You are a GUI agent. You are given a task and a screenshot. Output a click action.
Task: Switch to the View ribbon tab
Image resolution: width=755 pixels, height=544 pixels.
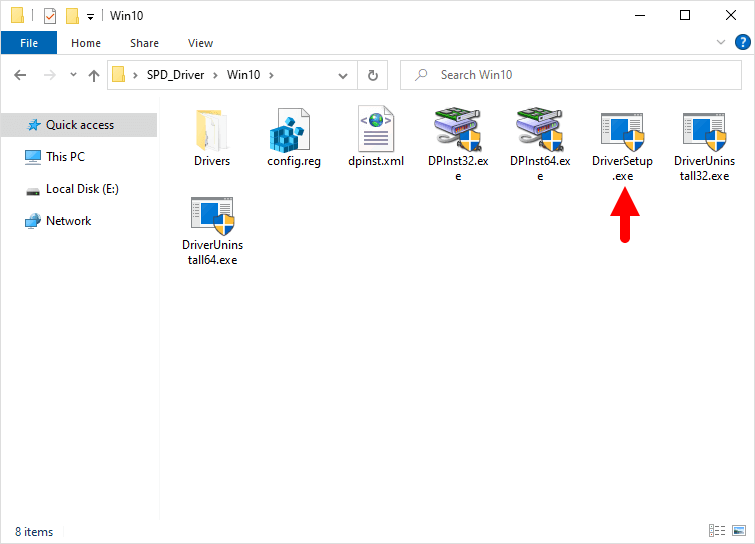[x=200, y=43]
